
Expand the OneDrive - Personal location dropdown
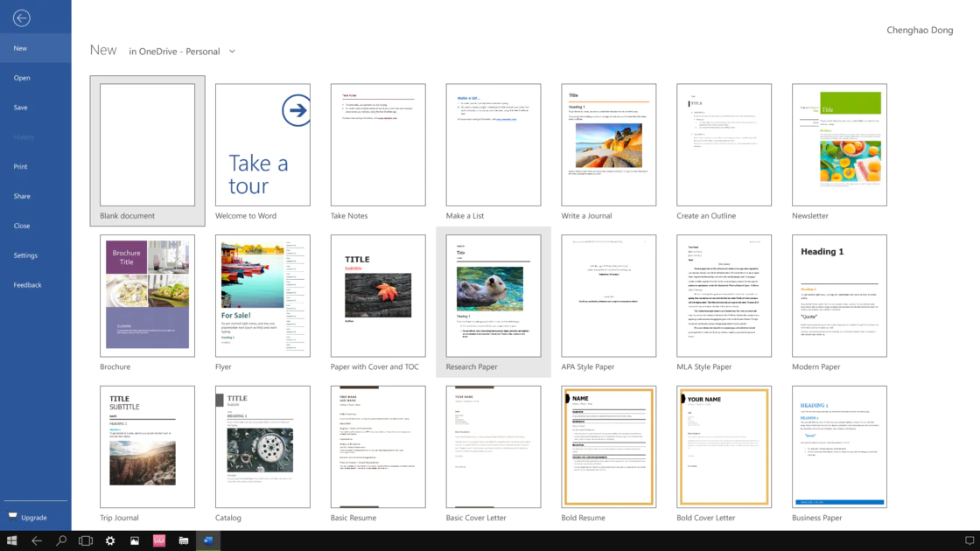[x=232, y=52]
